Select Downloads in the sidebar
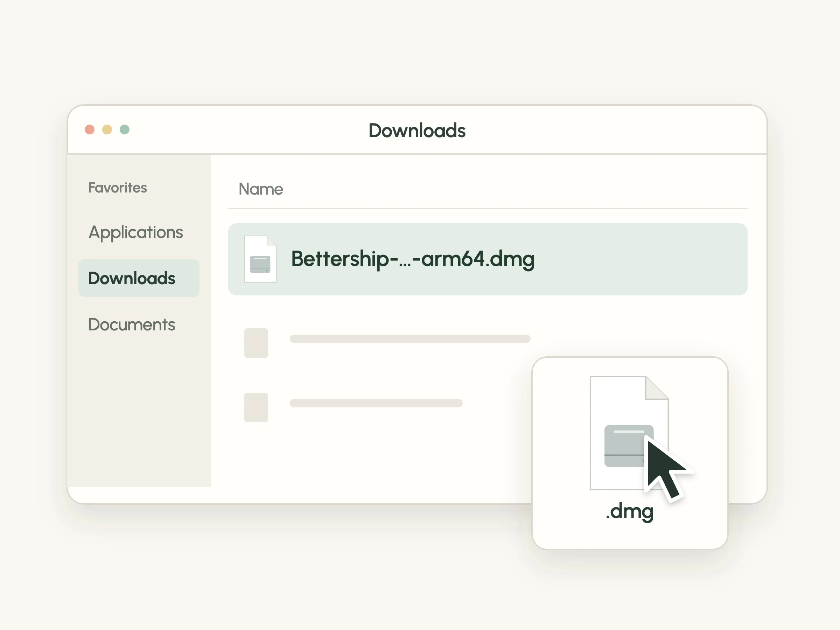840x630 pixels. (x=139, y=278)
